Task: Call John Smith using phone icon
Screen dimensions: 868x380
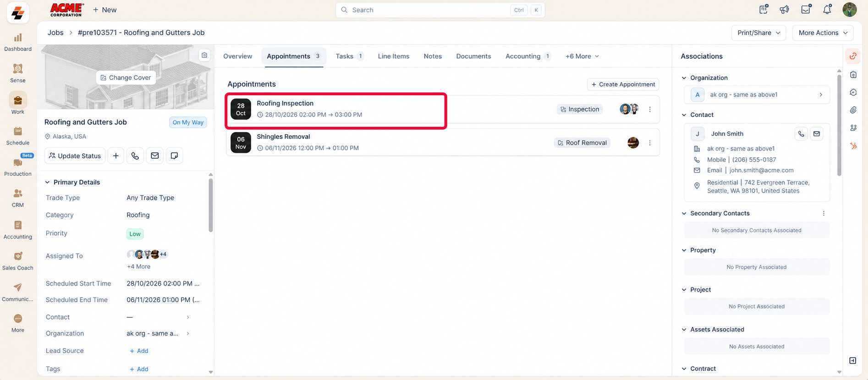Action: coord(801,134)
